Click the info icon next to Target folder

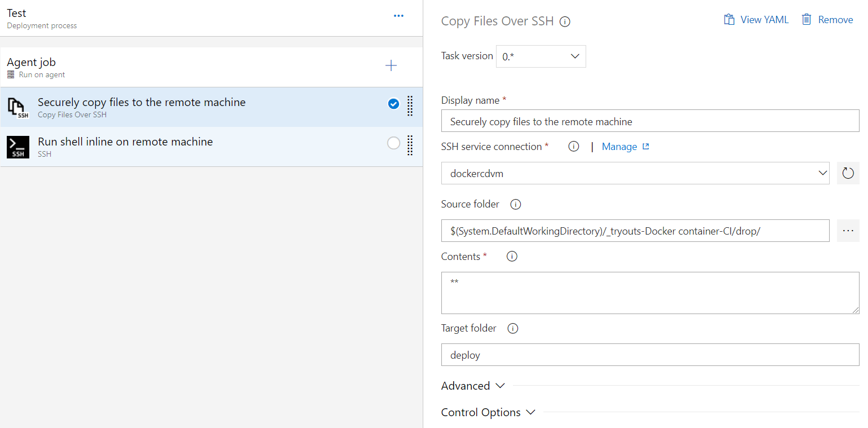click(x=512, y=328)
